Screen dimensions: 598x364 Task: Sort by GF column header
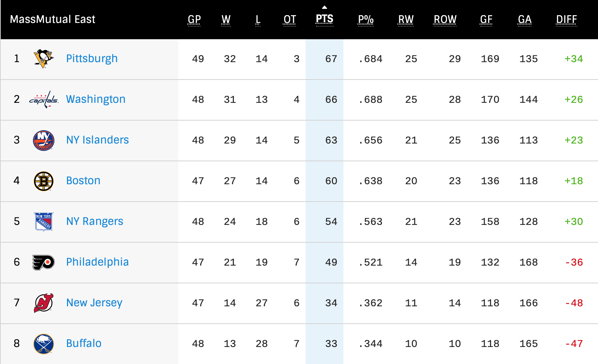pos(486,20)
